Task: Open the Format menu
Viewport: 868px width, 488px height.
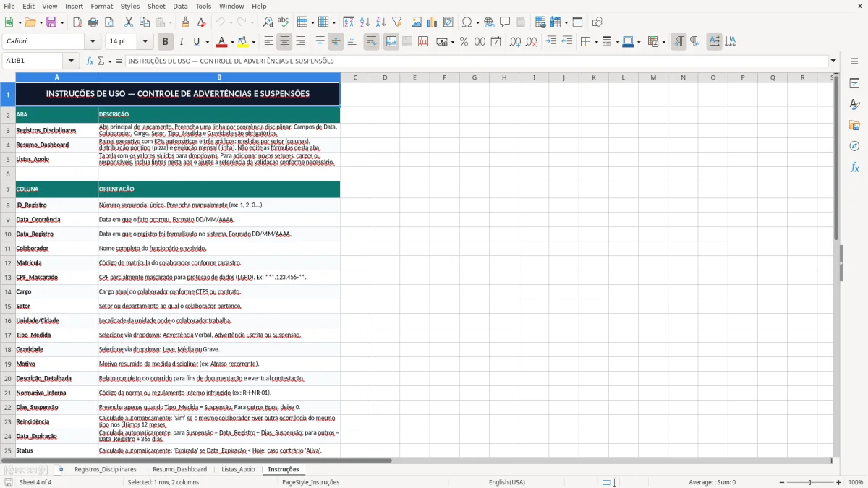Action: pos(101,6)
